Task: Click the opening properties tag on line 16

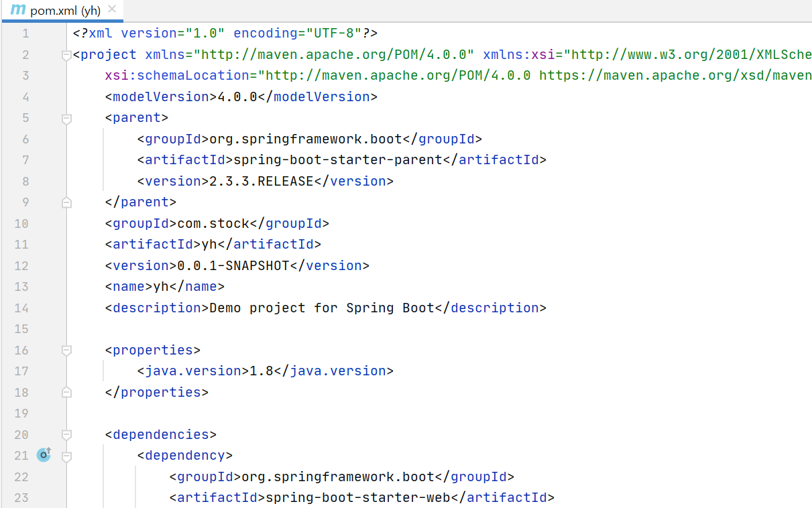Action: click(x=153, y=350)
